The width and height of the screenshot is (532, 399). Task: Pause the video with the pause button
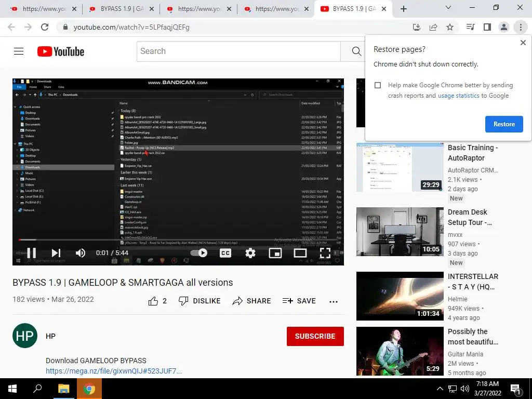pos(31,253)
